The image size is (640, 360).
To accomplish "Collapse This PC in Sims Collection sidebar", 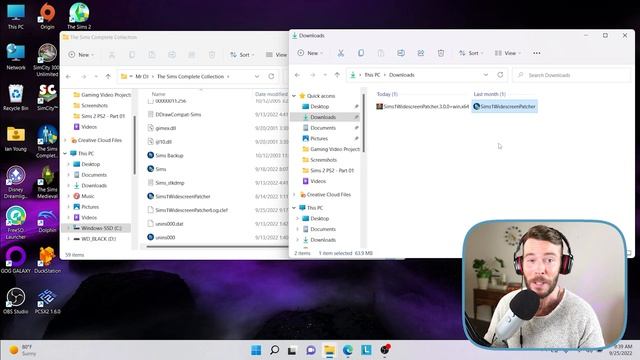I will pos(65,153).
